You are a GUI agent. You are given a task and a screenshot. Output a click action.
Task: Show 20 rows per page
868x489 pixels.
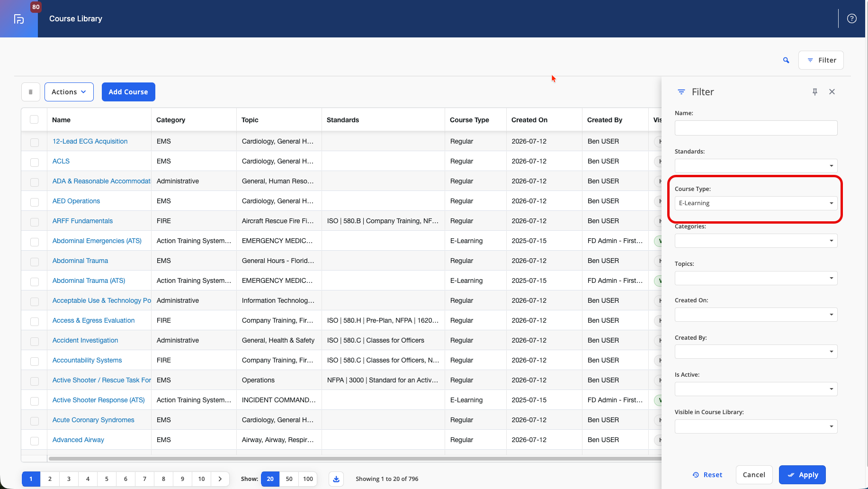point(270,479)
